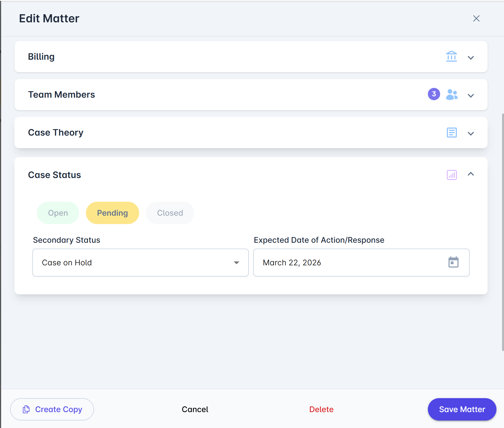Click the Create Copy duplicate icon

pyautogui.click(x=26, y=409)
